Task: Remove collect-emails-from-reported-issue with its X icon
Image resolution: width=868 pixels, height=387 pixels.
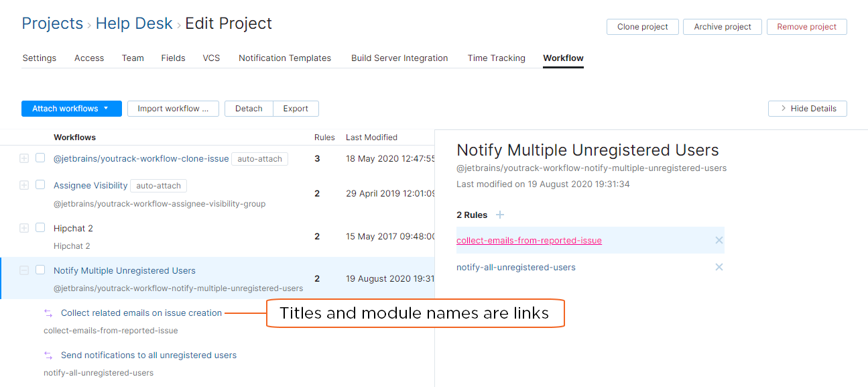Action: (719, 239)
